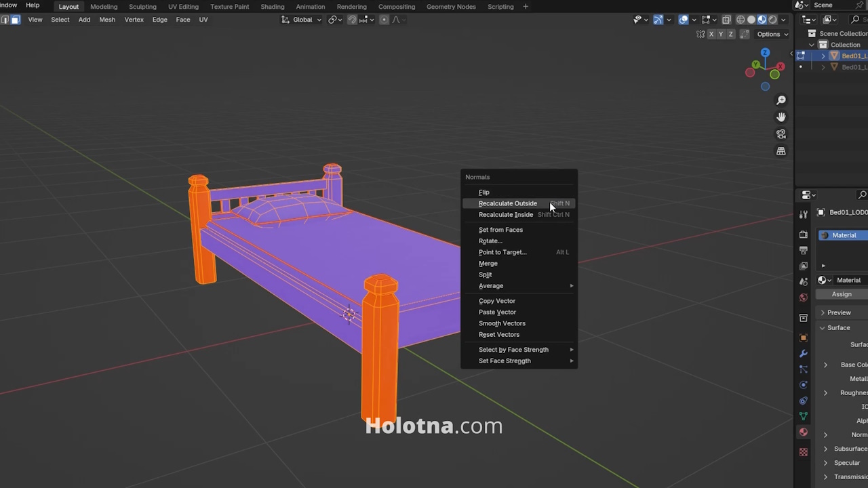Choose Recalculate Inside menu entry
Image resolution: width=868 pixels, height=488 pixels.
point(519,215)
